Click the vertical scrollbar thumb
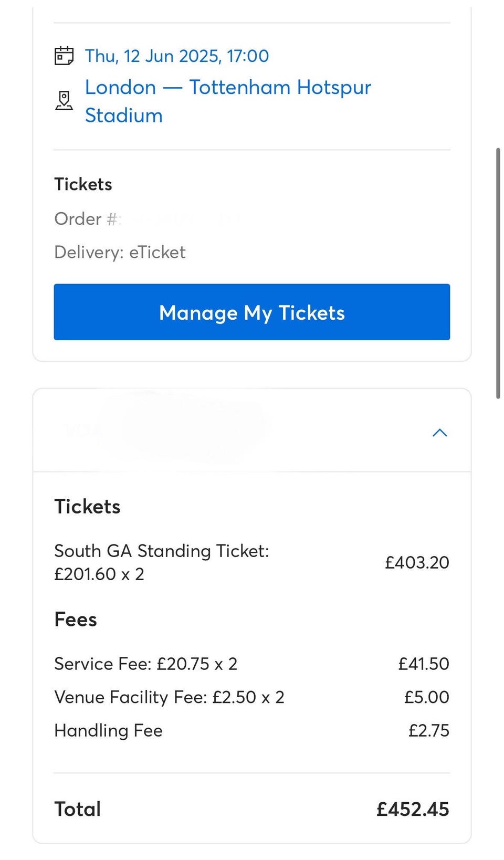The image size is (504, 860). (498, 273)
